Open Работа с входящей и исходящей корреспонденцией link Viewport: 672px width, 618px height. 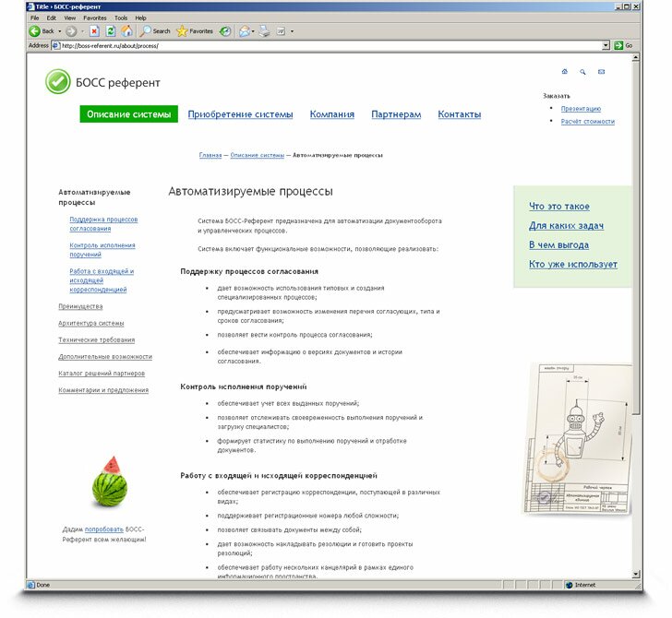click(x=102, y=280)
